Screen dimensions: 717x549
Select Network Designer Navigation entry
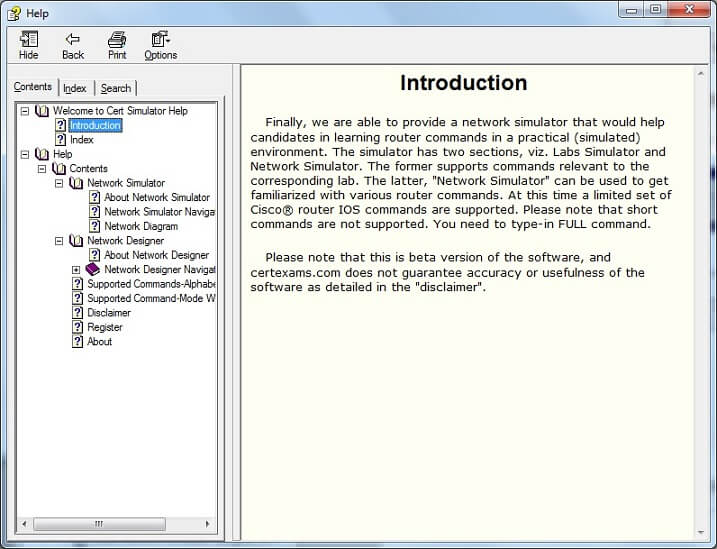click(x=159, y=269)
